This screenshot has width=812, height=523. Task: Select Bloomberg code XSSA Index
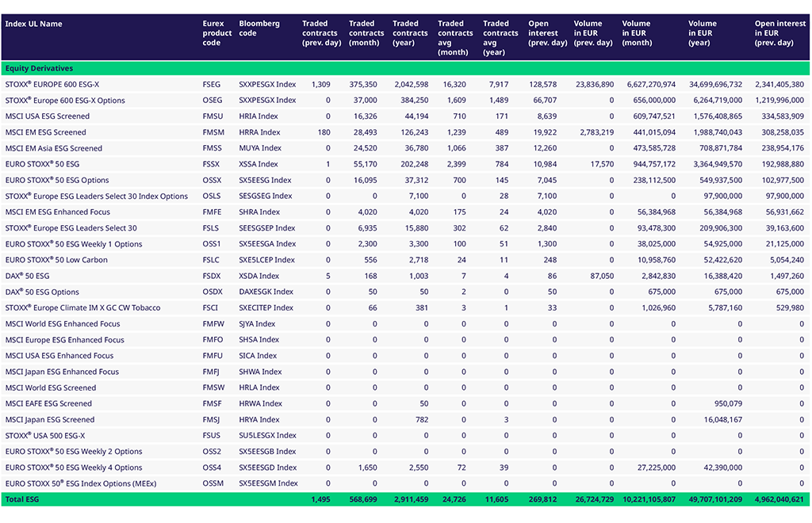pos(259,164)
